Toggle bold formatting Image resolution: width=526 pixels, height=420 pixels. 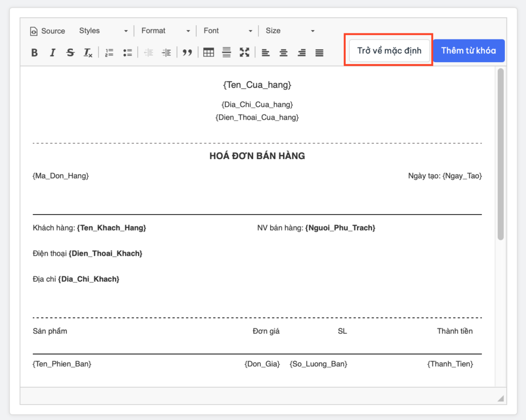(34, 52)
